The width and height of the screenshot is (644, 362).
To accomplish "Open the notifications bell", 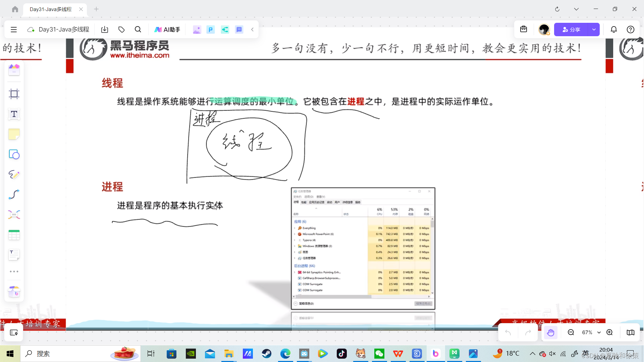I will tap(613, 29).
